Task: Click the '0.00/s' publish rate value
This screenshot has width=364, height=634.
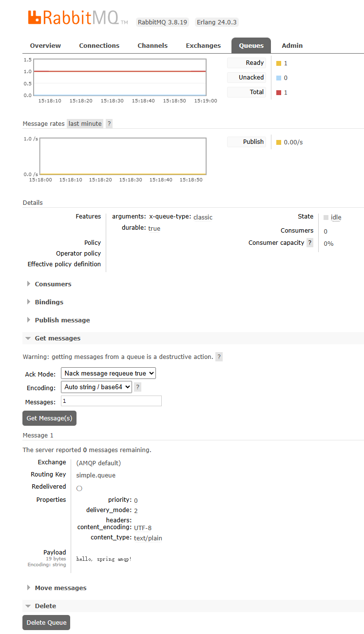Action: (293, 142)
